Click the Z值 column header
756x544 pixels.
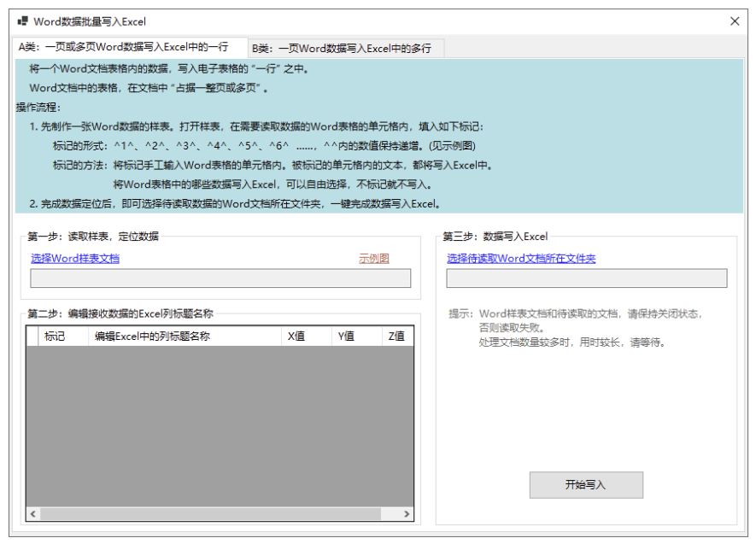(396, 336)
